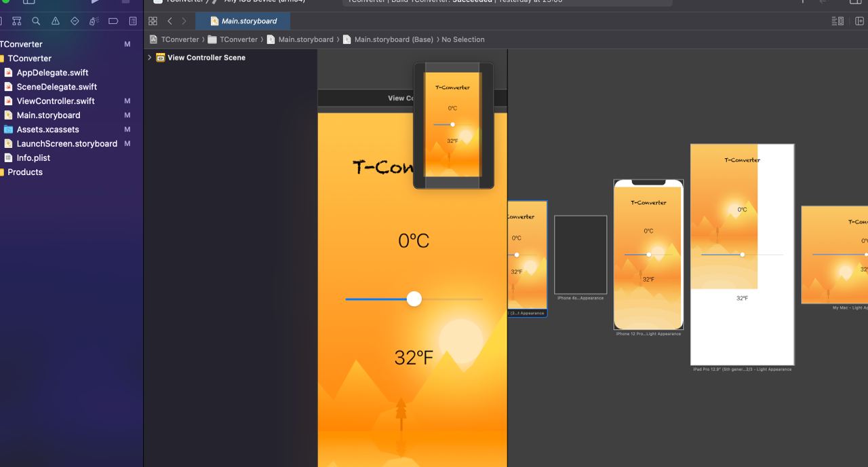Click slider in iPad Pro preview
The image size is (868, 467).
pyautogui.click(x=743, y=255)
